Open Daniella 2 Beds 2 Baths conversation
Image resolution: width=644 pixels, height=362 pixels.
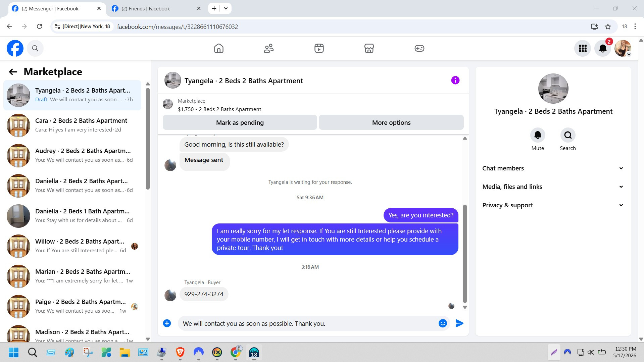[72, 186]
